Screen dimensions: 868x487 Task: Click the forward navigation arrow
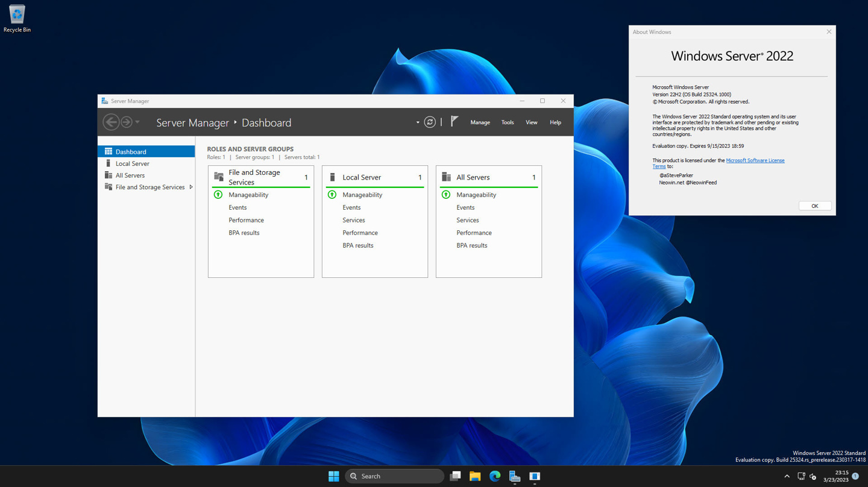pos(127,122)
